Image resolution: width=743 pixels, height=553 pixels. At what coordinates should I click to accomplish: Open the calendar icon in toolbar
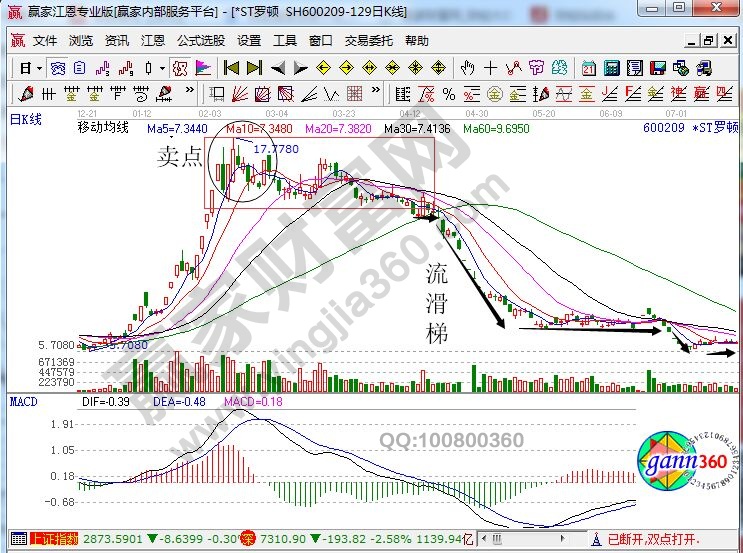[x=588, y=68]
